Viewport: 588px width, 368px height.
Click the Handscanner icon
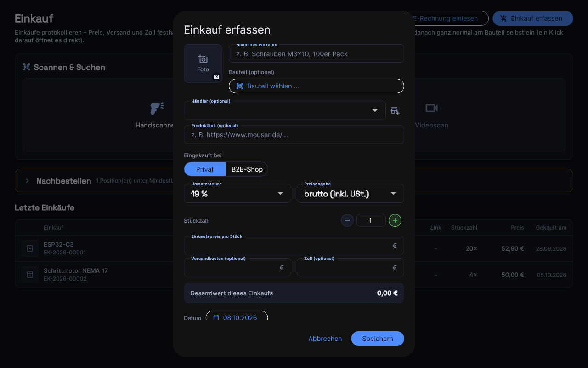pos(157,108)
